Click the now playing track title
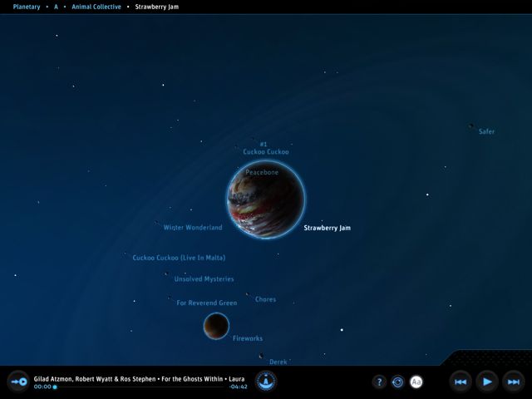Screen dimensions: 532x399 click(139, 379)
